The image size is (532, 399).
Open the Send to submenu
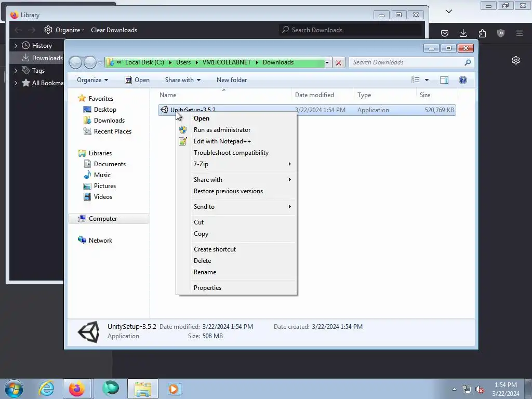[236, 207]
